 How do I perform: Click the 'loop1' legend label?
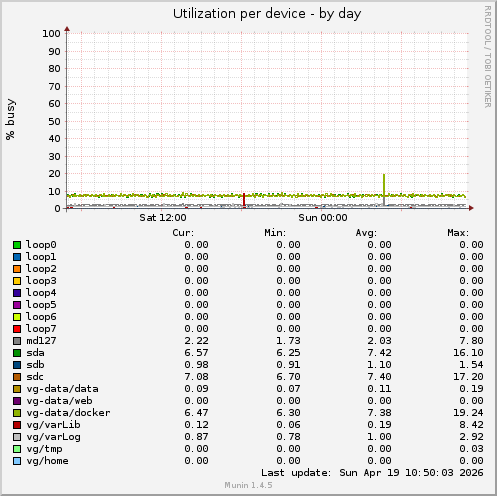click(41, 257)
